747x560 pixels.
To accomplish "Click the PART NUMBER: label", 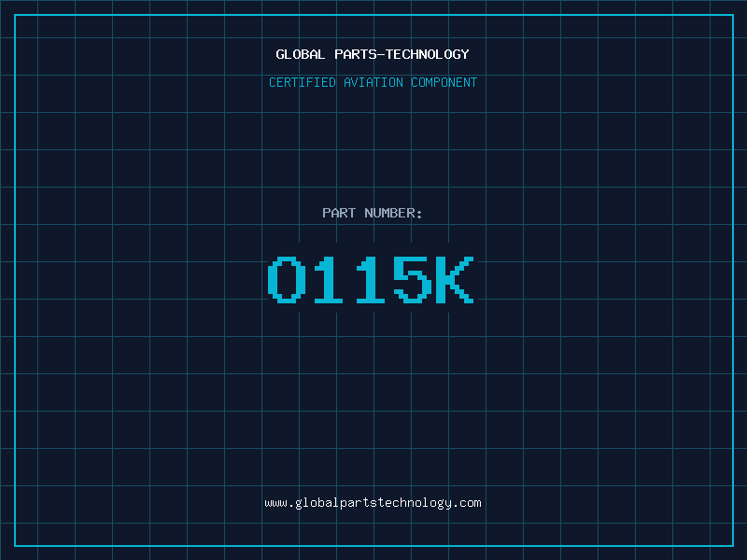I will (372, 213).
